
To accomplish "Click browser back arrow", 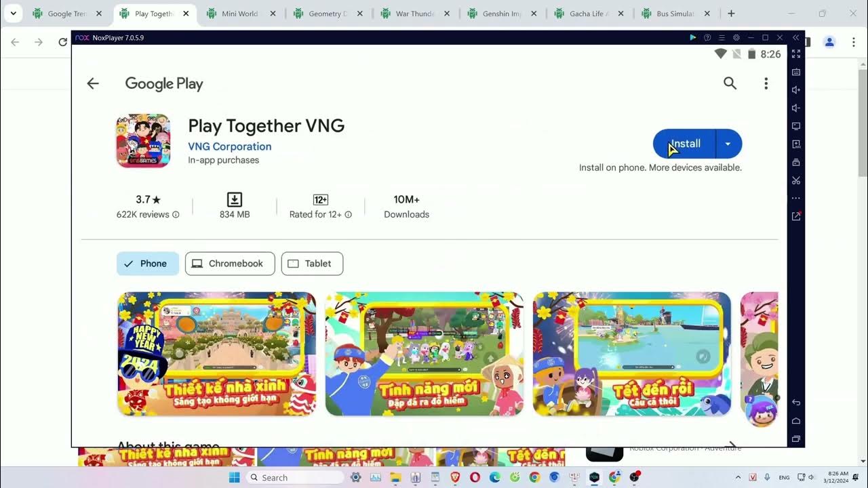I will 15,42.
